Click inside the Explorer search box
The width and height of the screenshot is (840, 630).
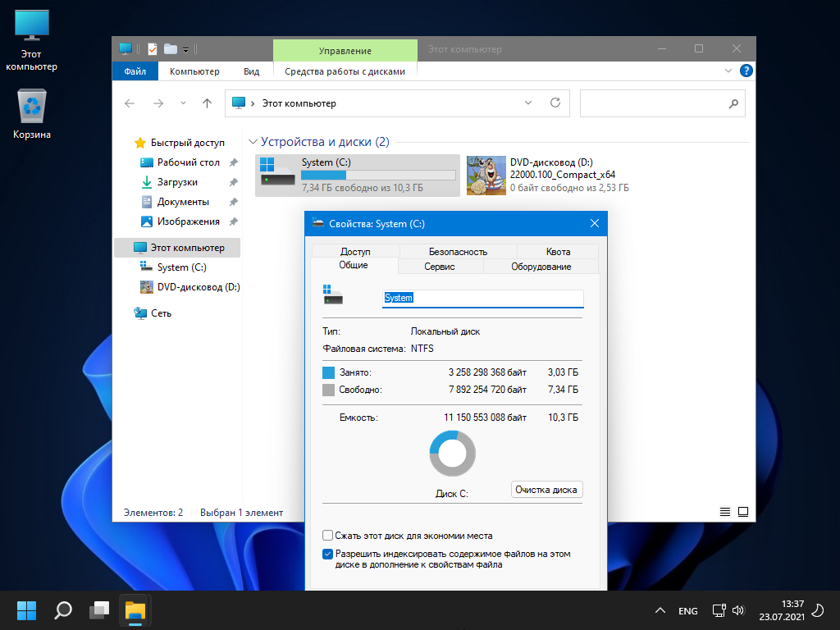[663, 103]
